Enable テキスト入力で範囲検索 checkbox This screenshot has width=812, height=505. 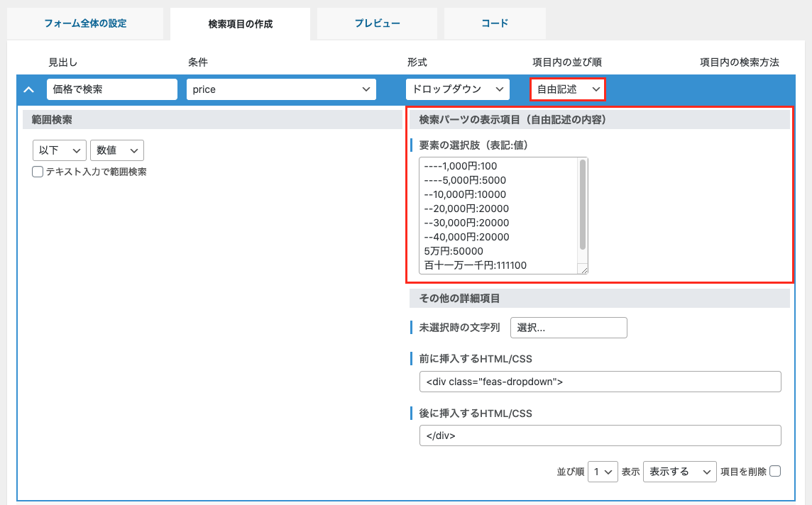[x=38, y=172]
